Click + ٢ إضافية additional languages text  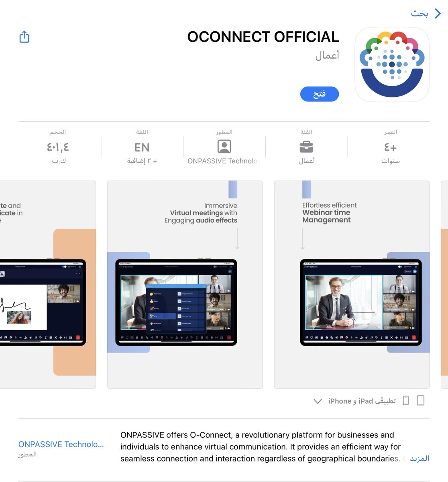click(x=141, y=161)
